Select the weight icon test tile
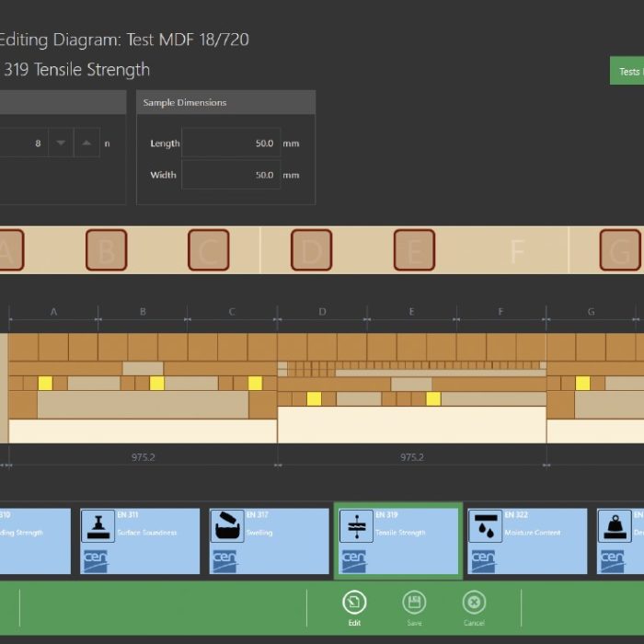Image resolution: width=644 pixels, height=644 pixels. click(x=620, y=541)
